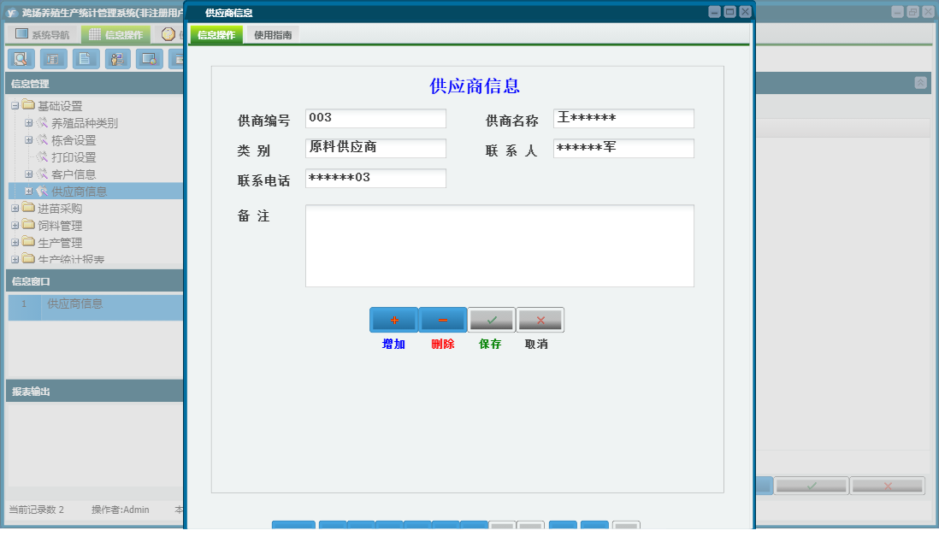Viewport: 939px width, 560px height.
Task: Click the 增加 (Add) button with plus icon
Action: coord(393,319)
